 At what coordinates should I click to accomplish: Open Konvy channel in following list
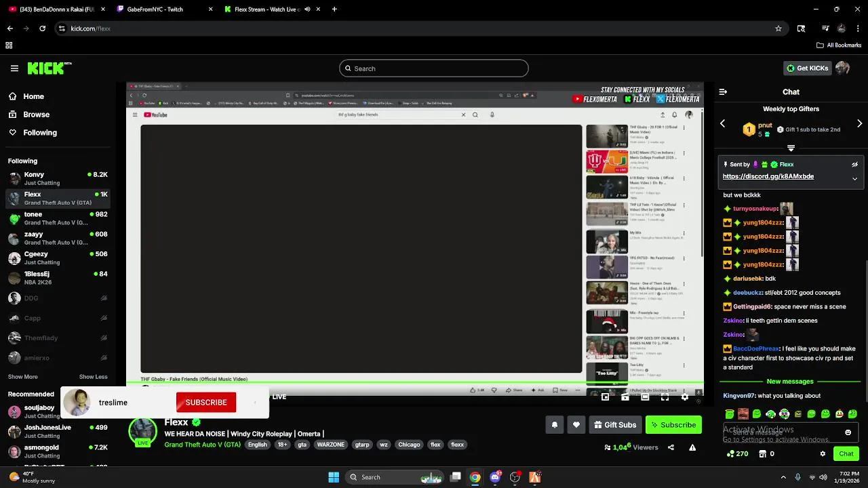(x=58, y=178)
